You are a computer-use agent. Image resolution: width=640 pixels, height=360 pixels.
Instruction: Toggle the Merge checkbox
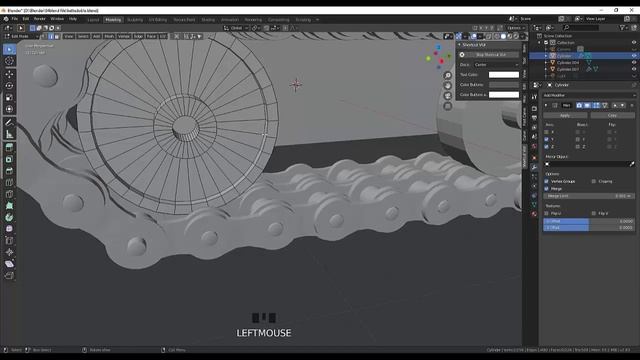click(547, 189)
